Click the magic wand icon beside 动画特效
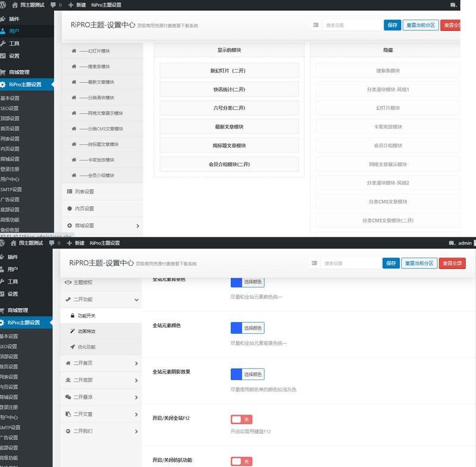 (72, 331)
